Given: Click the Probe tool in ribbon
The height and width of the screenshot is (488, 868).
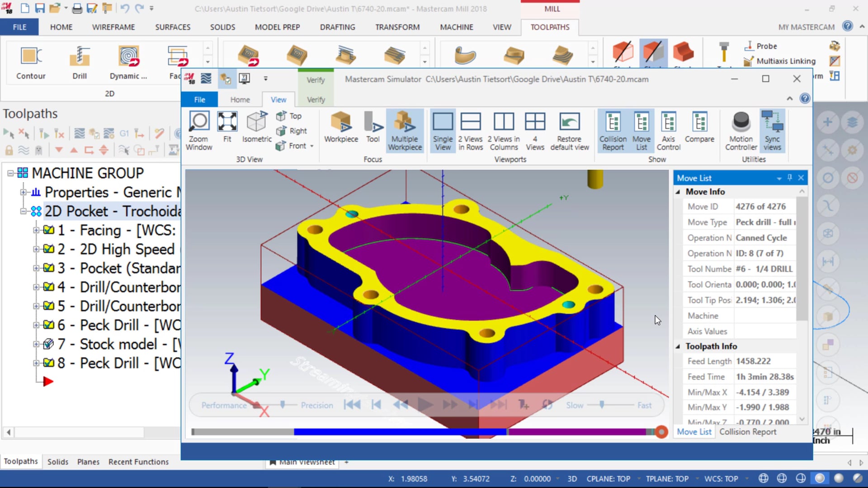Looking at the screenshot, I should point(760,46).
